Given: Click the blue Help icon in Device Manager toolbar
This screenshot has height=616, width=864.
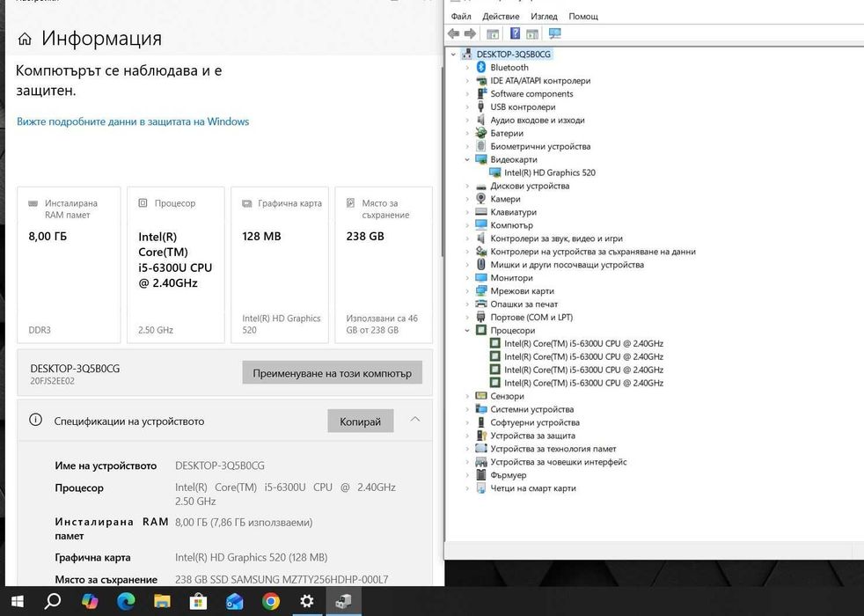Looking at the screenshot, I should pyautogui.click(x=515, y=33).
